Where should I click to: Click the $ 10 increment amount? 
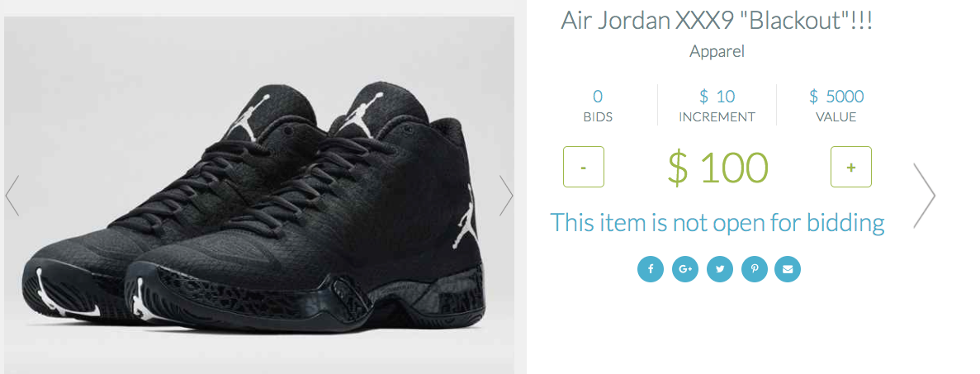point(717,97)
